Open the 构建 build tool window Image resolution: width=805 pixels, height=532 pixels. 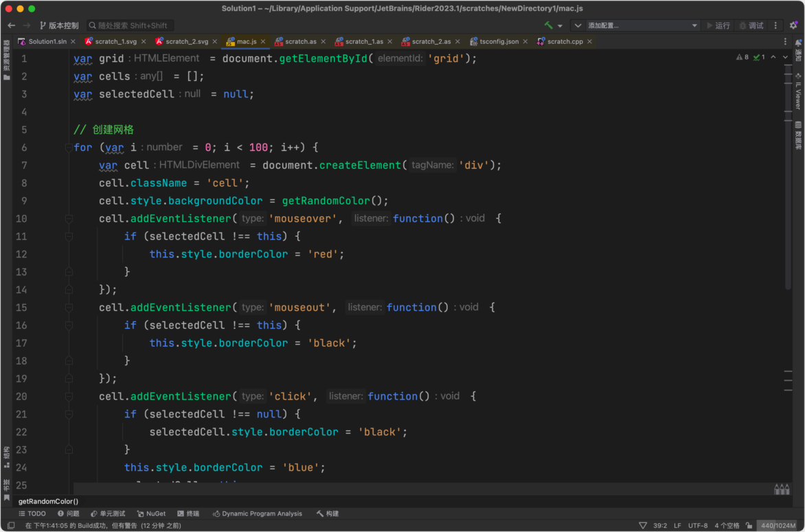click(x=328, y=513)
